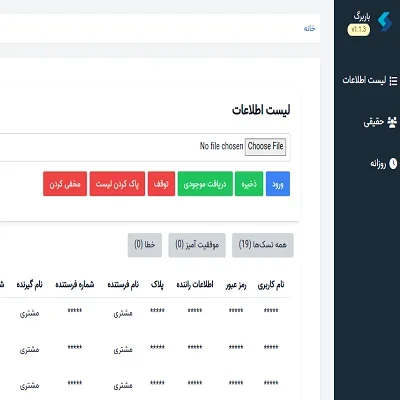Click the خانه breadcrumb link
The image size is (400, 400).
pyautogui.click(x=309, y=28)
